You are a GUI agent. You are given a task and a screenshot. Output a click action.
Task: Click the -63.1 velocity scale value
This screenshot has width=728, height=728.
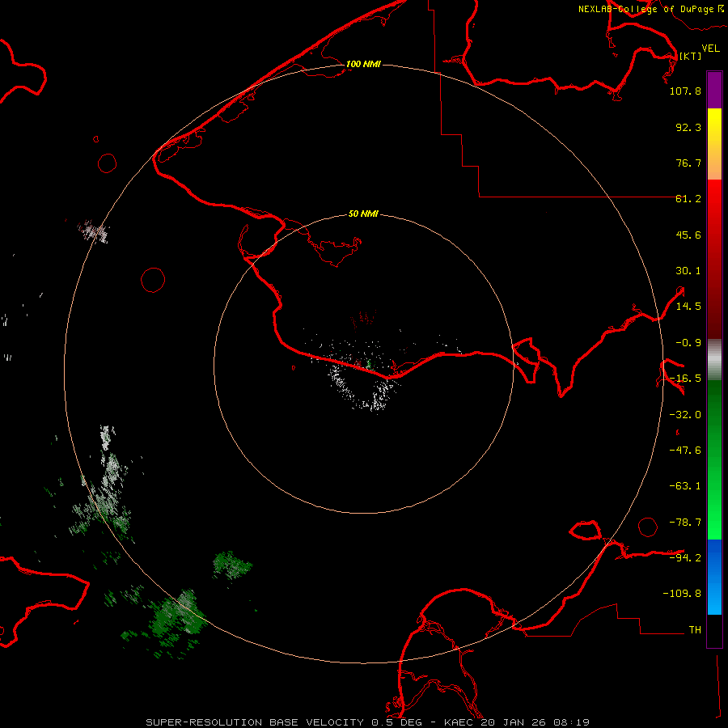(x=685, y=486)
